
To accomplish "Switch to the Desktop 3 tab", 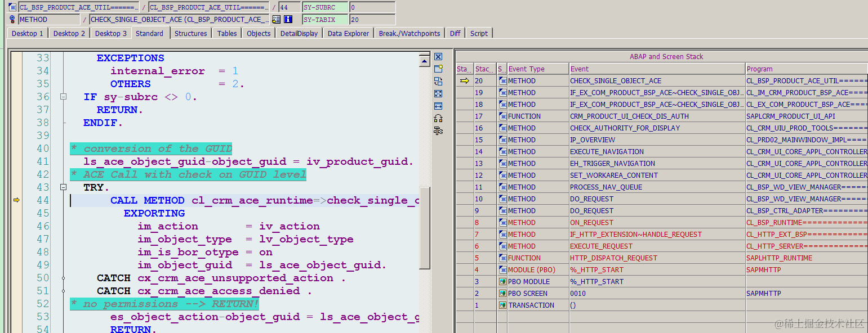I will click(x=111, y=33).
